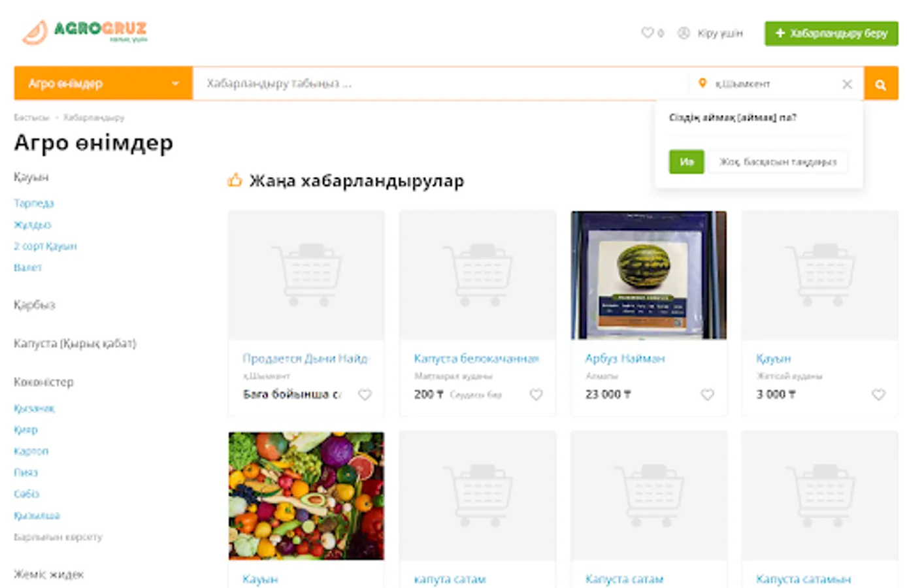Favorite the Арбуз Найман listing heart

(707, 395)
